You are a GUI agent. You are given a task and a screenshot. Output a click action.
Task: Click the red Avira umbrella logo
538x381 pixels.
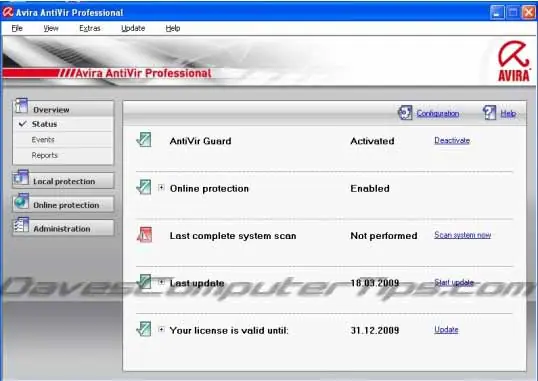(x=513, y=61)
